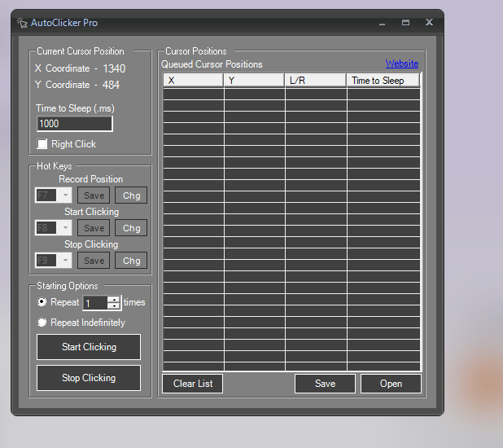Enable the Right Click checkbox
Viewport: 503px width, 448px height.
tap(42, 144)
